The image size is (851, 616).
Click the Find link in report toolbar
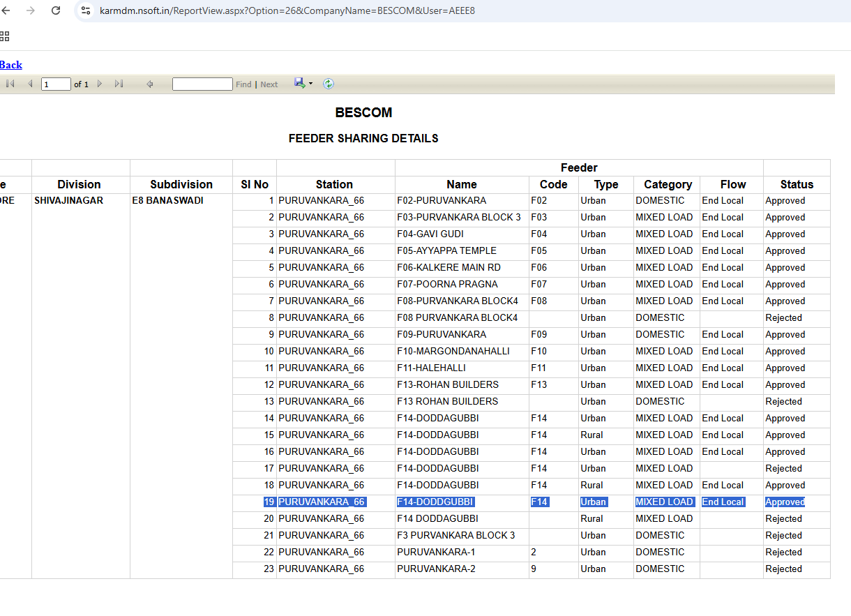[243, 84]
